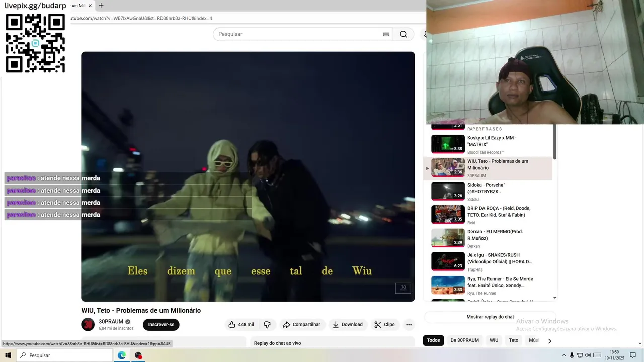Click the video player area
Image resolution: width=644 pixels, height=362 pixels.
pos(248,176)
